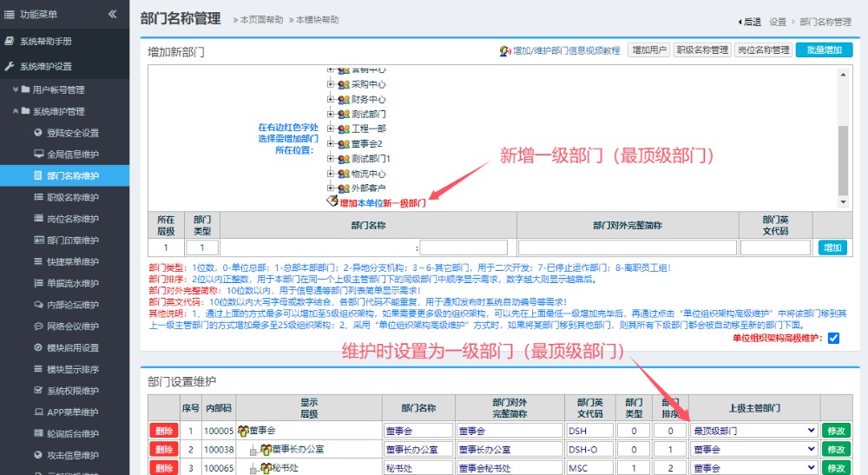868x475 pixels.
Task: Click the 增加本单位新一级部门 add icon
Action: click(x=332, y=202)
